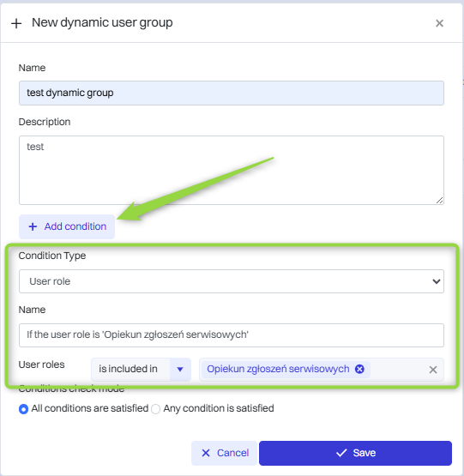The image size is (464, 476).
Task: Click into the Description text area
Action: click(x=232, y=170)
